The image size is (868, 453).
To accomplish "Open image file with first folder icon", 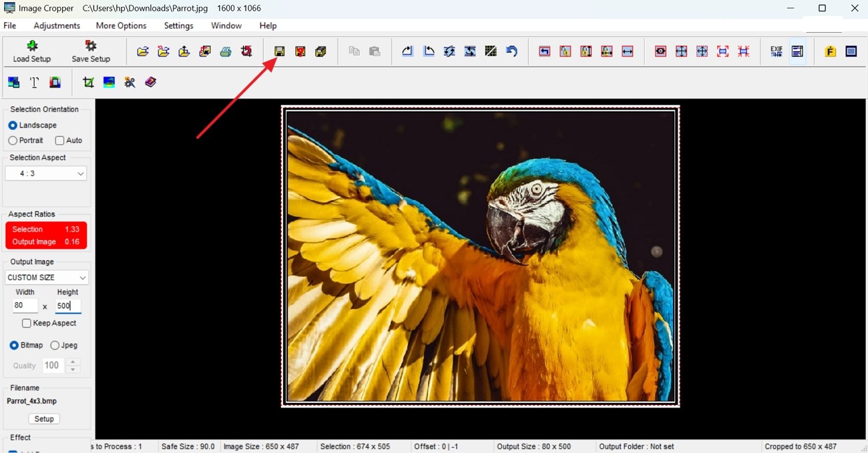I will (x=143, y=51).
